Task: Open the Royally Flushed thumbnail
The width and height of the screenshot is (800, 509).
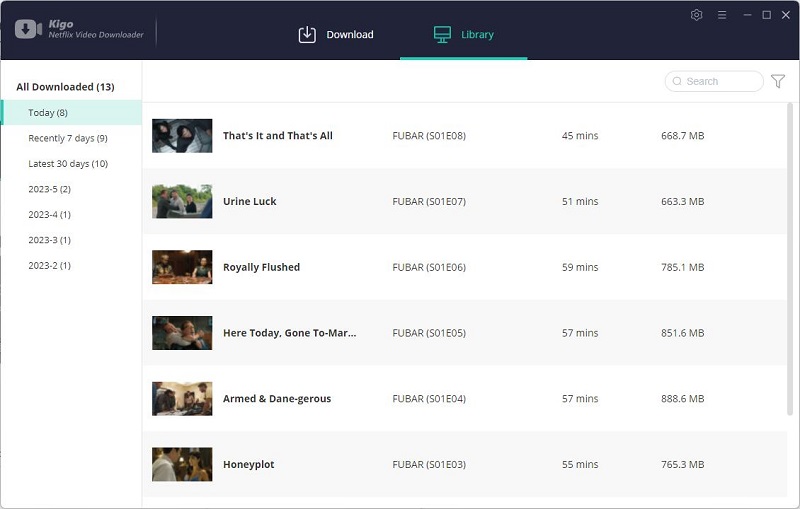Action: [182, 267]
